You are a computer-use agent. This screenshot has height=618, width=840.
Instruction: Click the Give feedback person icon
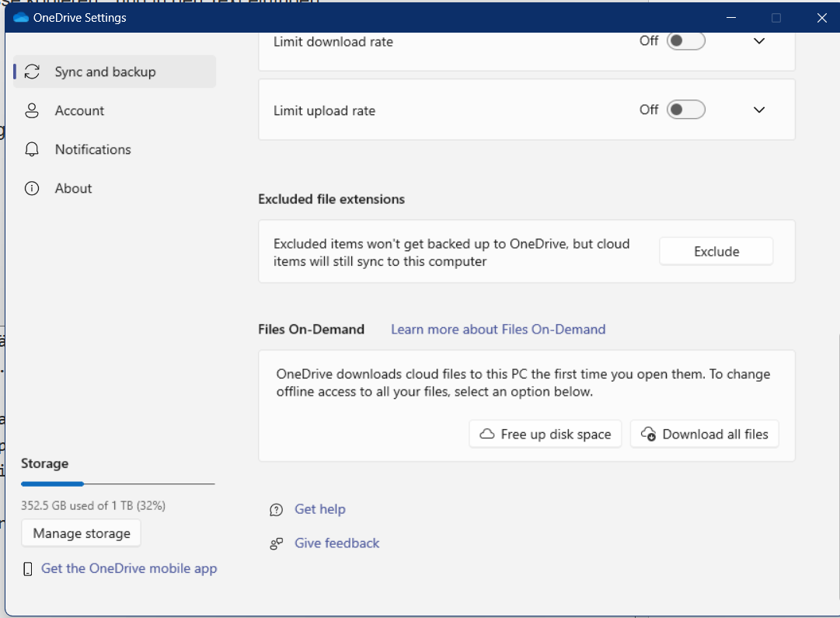point(276,543)
